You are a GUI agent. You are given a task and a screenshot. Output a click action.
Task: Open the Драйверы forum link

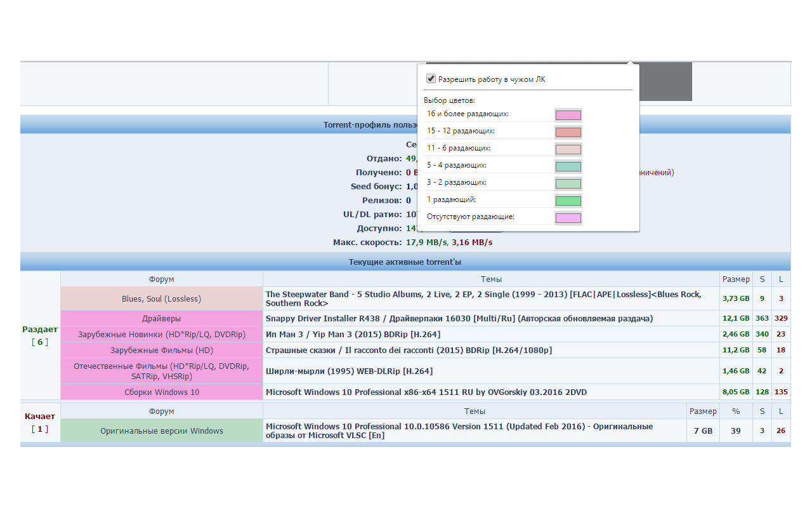pyautogui.click(x=161, y=318)
